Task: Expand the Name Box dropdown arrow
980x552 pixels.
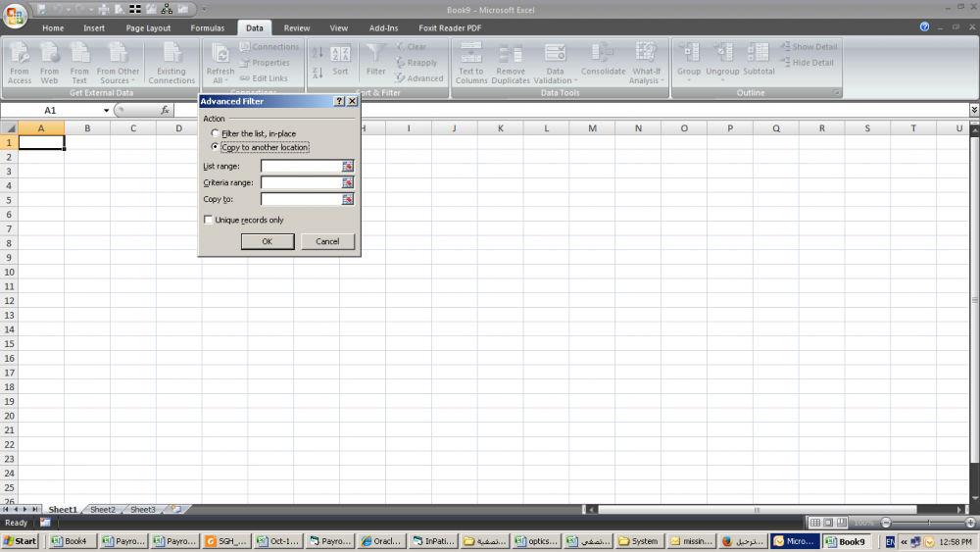Action: (x=106, y=111)
